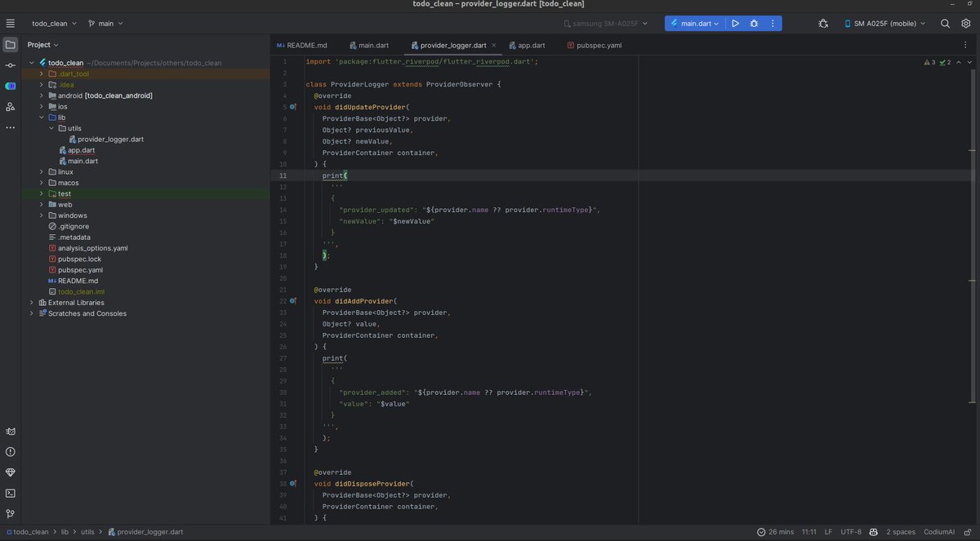Switch to the main.dart editor tab
Viewport: 980px width, 541px height.
point(369,46)
